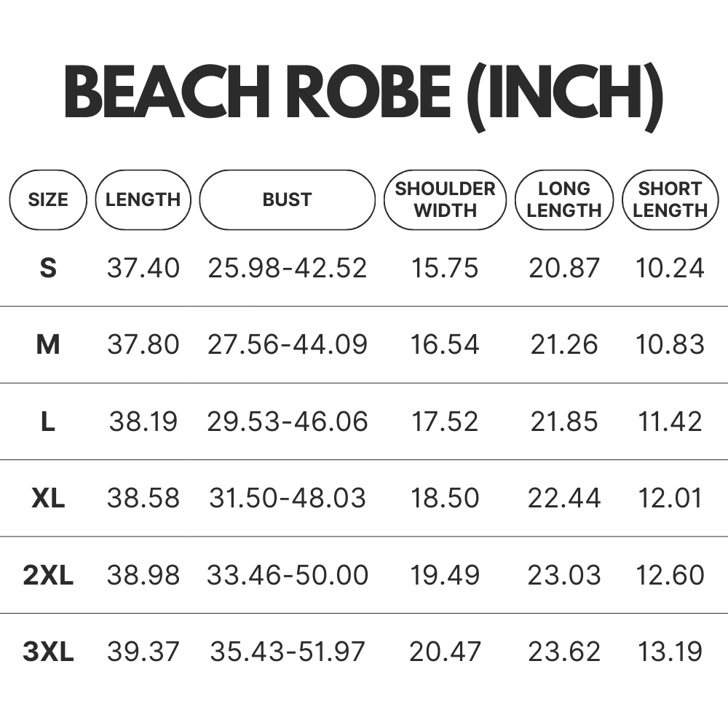
Task: Click the short length value 12.60
Action: coord(670,575)
